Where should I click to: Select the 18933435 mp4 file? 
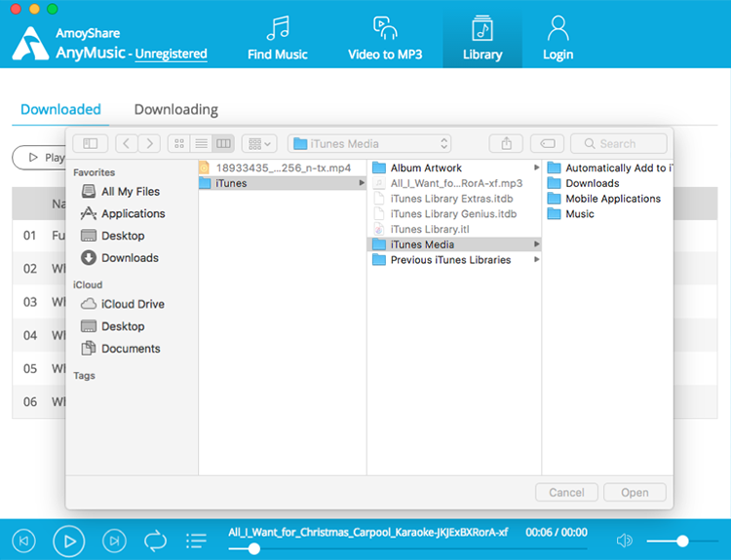point(282,168)
